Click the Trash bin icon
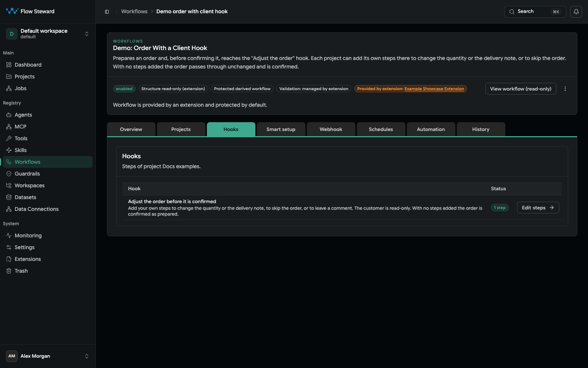 click(x=9, y=271)
